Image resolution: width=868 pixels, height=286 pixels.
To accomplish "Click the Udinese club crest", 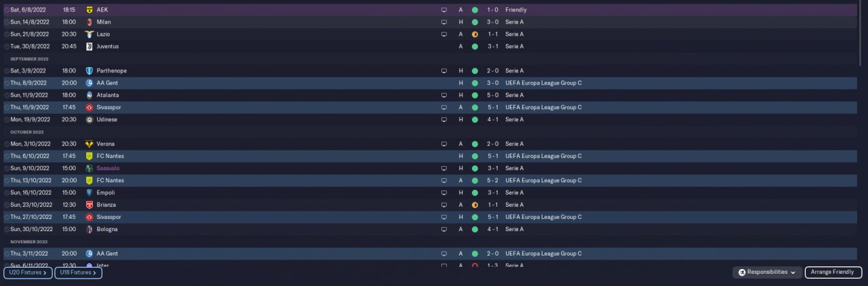I will point(90,120).
